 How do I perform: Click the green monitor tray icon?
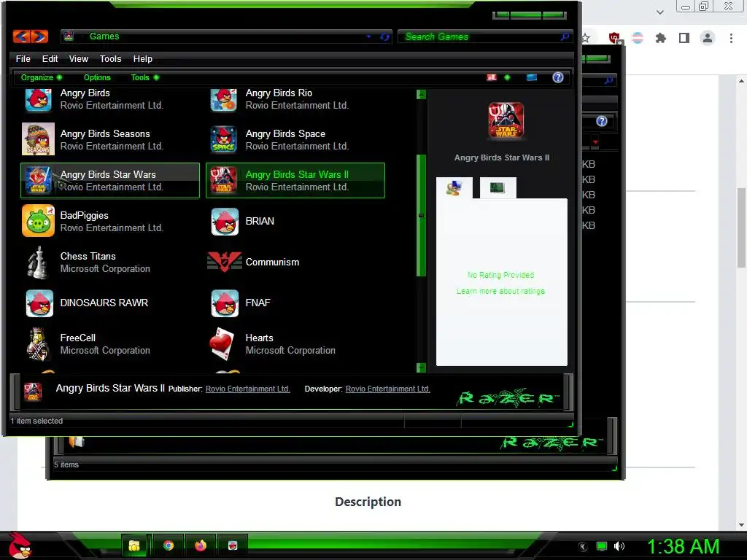[x=602, y=546]
